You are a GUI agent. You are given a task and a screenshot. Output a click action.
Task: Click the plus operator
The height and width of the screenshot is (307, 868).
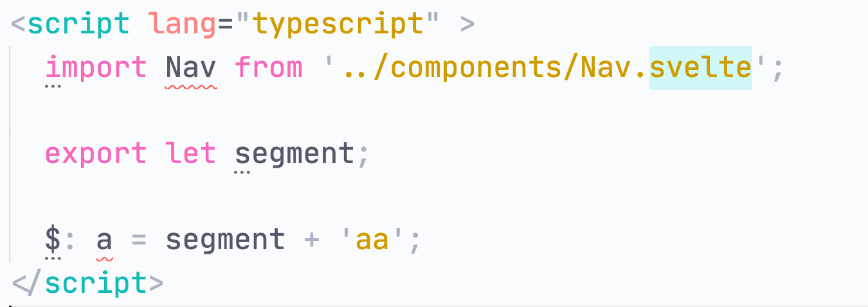pyautogui.click(x=312, y=241)
